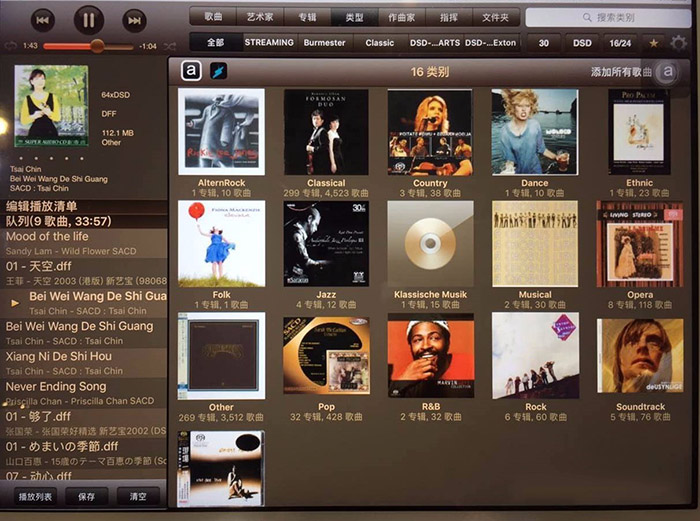Screen dimensions: 700x521
Task: Click the blue lightning icon
Action: click(218, 71)
